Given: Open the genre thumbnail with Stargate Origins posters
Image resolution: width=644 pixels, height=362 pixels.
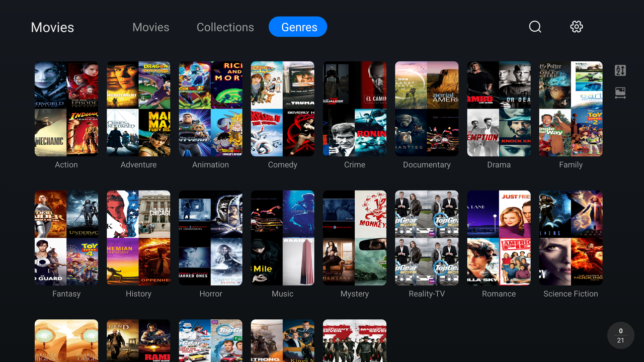Looking at the screenshot, I should (x=66, y=341).
